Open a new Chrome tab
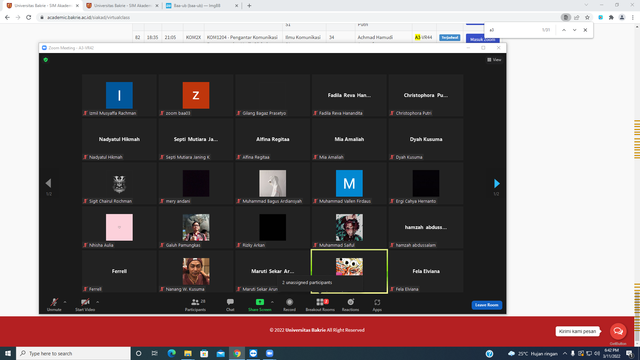The width and height of the screenshot is (640, 360). pyautogui.click(x=249, y=6)
